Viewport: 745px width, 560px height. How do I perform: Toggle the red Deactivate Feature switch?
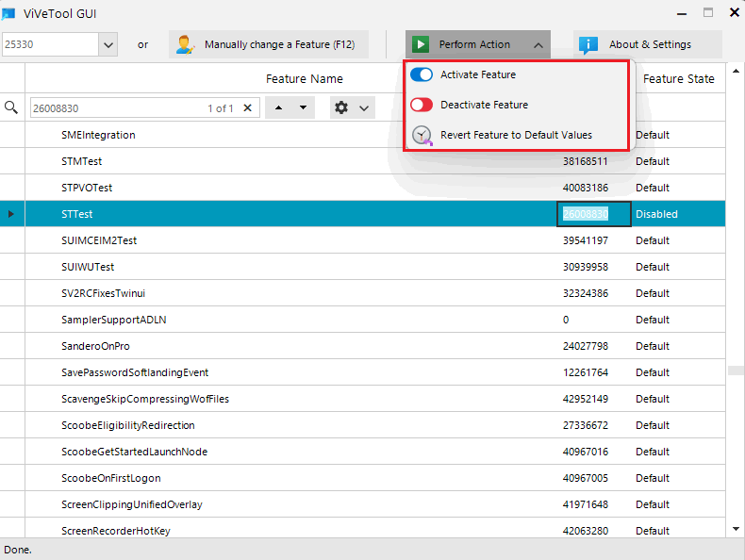point(422,105)
